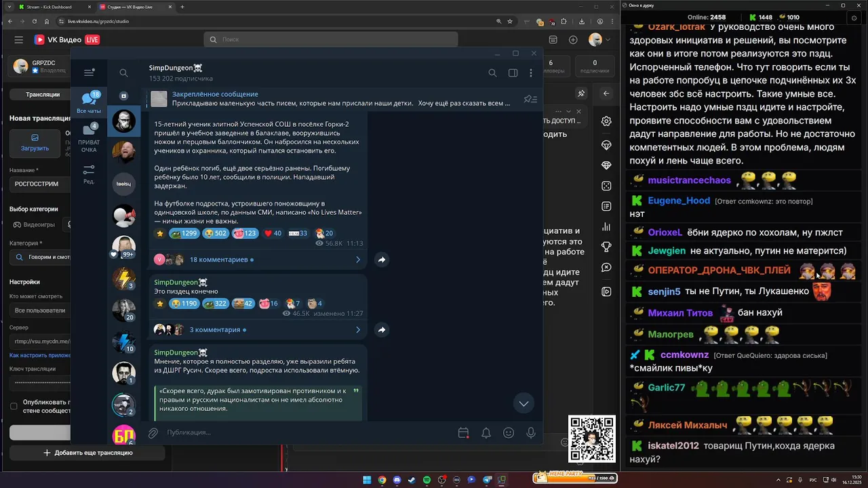The width and height of the screenshot is (868, 488).
Task: Open VK Video main hamburger menu
Action: tap(19, 40)
